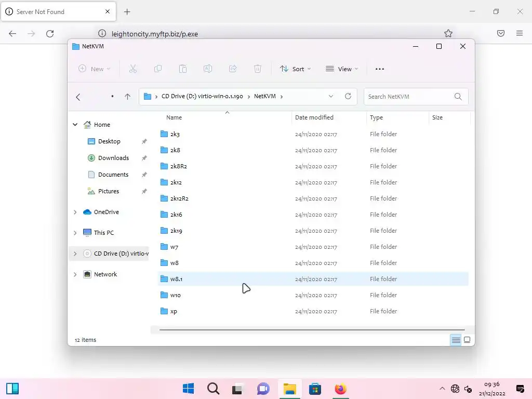532x399 pixels.
Task: Click the horizontal scrollbar in file list
Action: coord(312,329)
